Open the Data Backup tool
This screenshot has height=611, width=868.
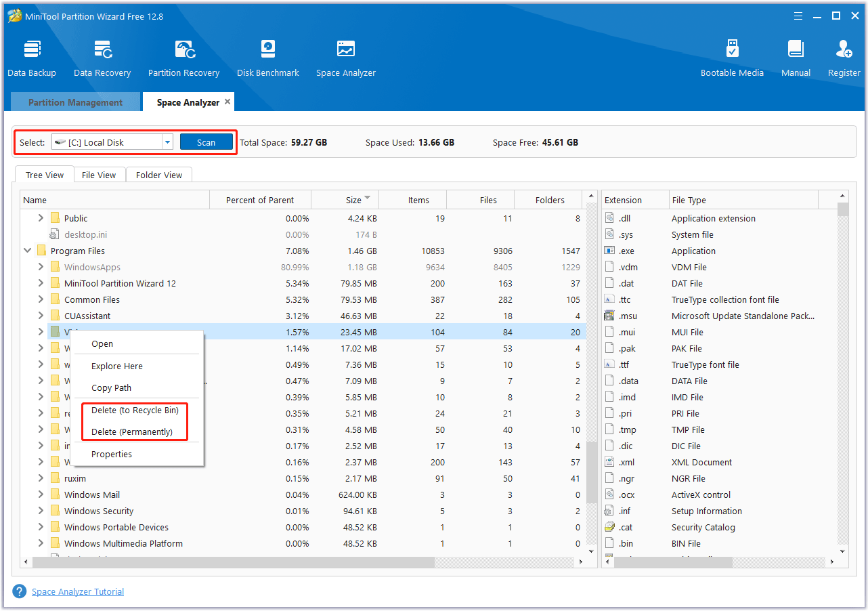(31, 56)
